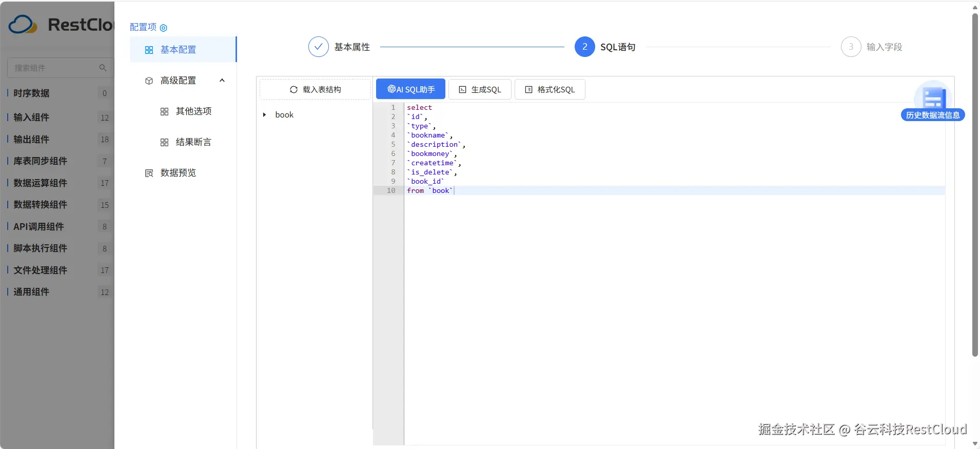The image size is (980, 449).
Task: Open the 历史数据流信息 floating icon
Action: 933,95
